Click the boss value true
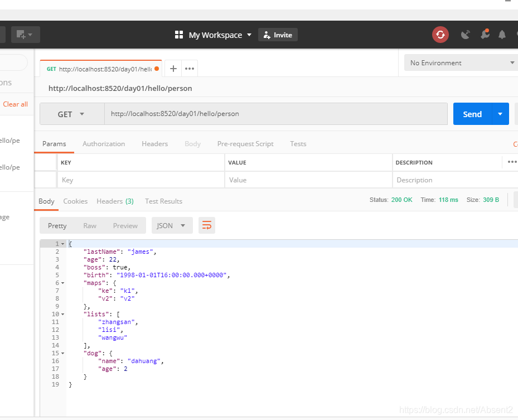The image size is (518, 420). (120, 267)
